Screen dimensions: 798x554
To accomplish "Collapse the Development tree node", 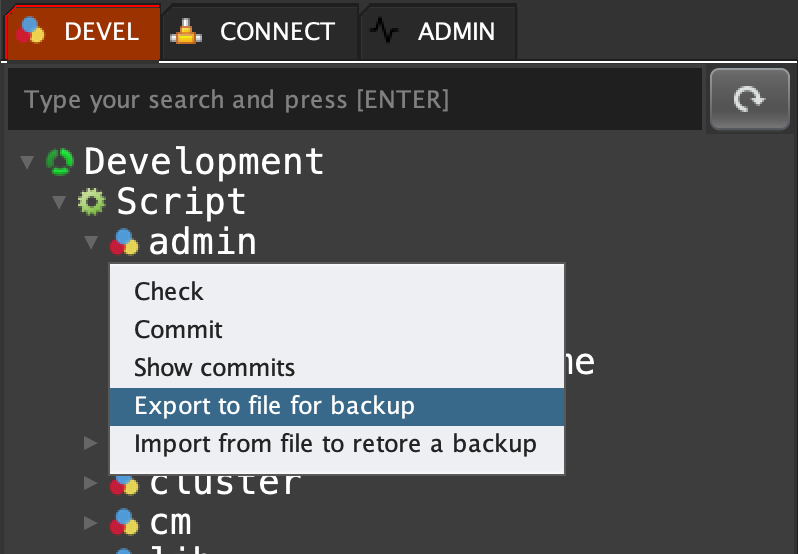I will 27,161.
